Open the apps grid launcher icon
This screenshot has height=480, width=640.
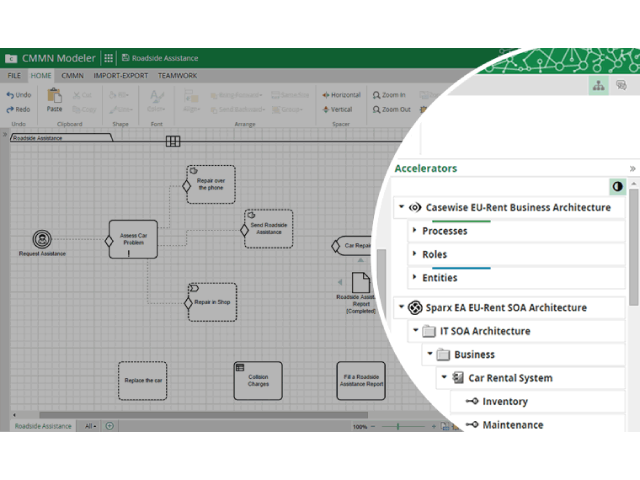[x=108, y=58]
